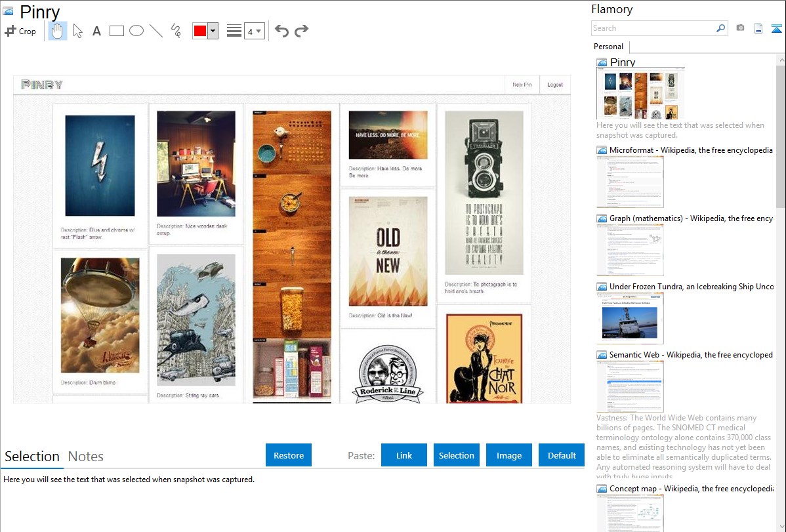Click the Chat Noir poster pin
The image size is (786, 532).
coord(484,359)
